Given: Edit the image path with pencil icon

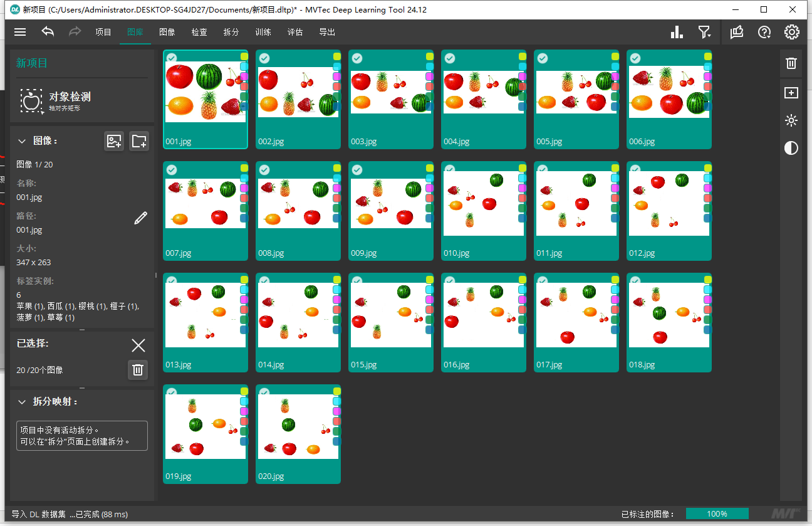Looking at the screenshot, I should pyautogui.click(x=141, y=218).
